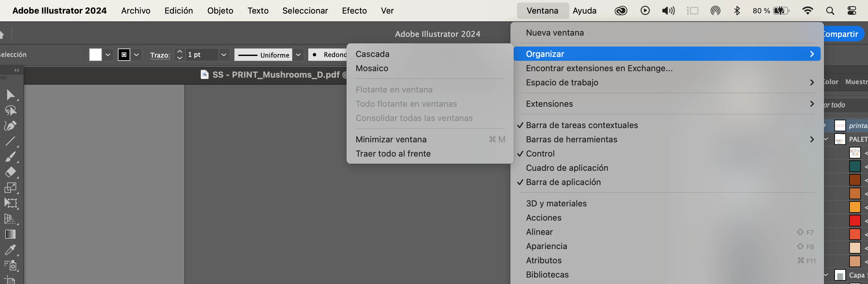868x284 pixels.
Task: Open the fill color dropdown arrow
Action: (x=108, y=55)
